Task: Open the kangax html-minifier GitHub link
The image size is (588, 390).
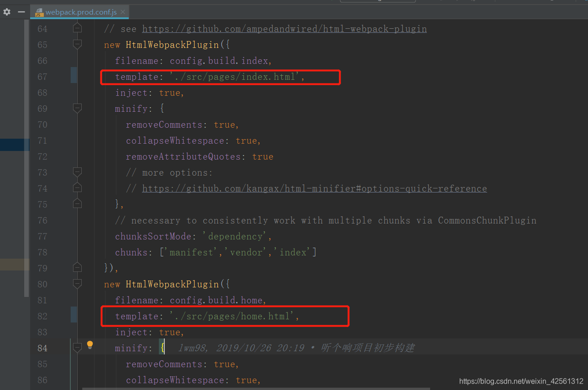Action: tap(315, 188)
